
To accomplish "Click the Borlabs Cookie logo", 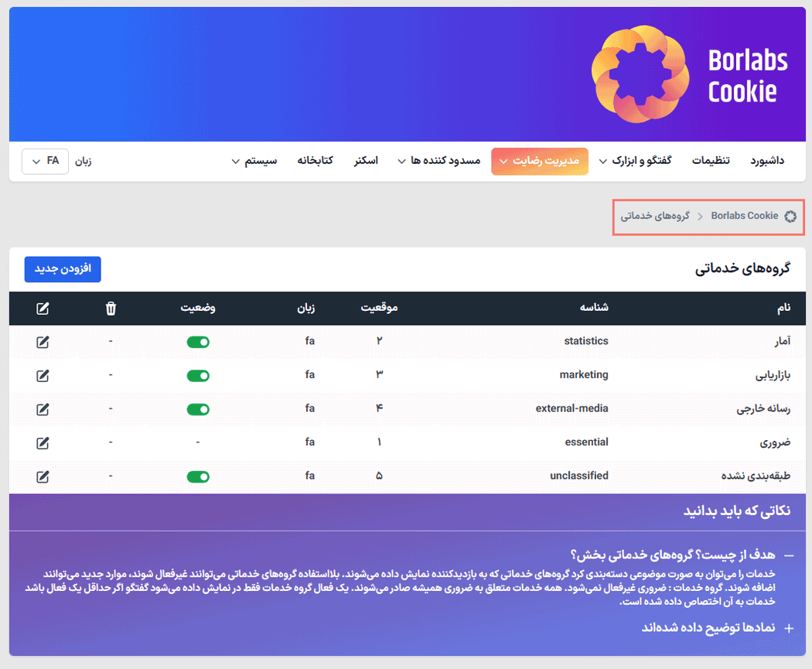I will (640, 73).
